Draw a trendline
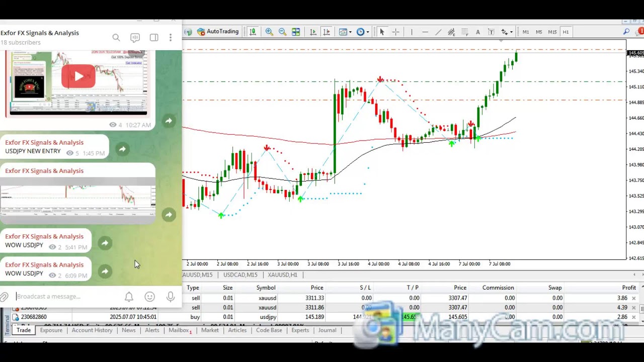644x362 pixels. (438, 32)
